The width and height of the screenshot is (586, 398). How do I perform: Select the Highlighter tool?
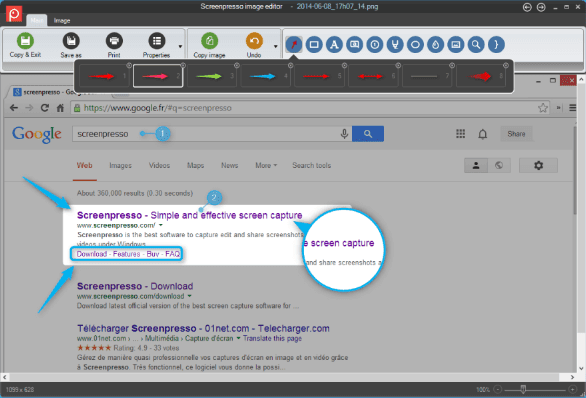pyautogui.click(x=395, y=44)
